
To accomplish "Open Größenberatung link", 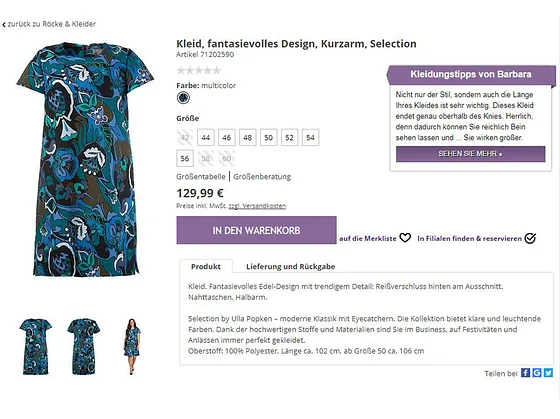I will click(262, 176).
